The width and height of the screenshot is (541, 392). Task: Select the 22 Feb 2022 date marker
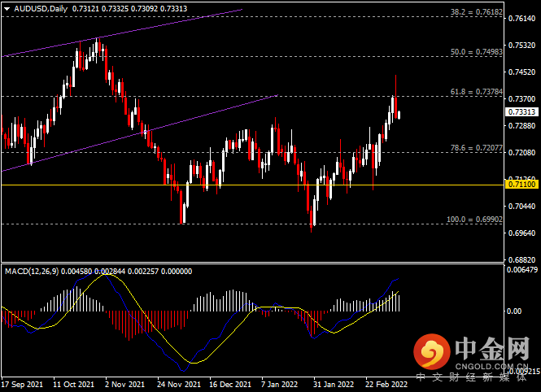click(385, 382)
